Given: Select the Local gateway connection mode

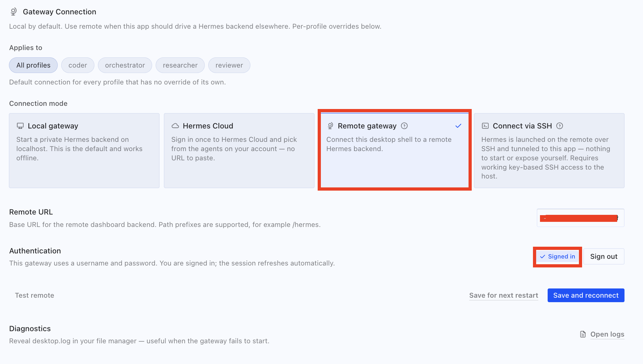Looking at the screenshot, I should [x=84, y=150].
